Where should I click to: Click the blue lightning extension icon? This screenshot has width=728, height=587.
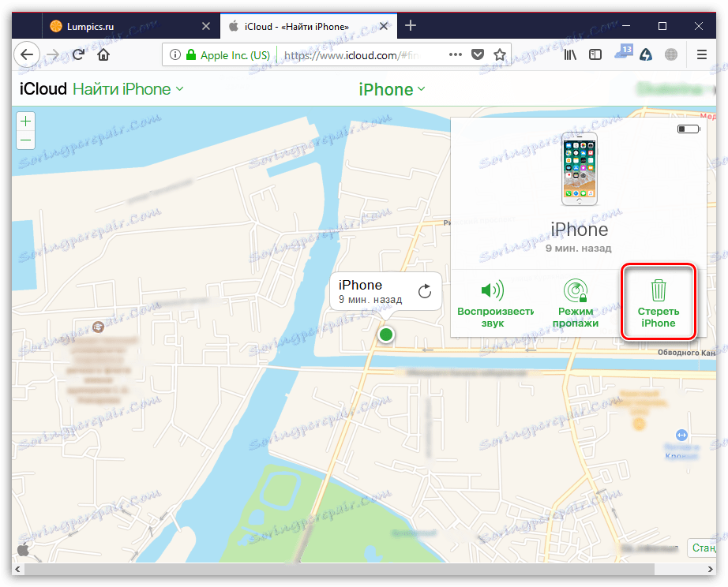646,54
